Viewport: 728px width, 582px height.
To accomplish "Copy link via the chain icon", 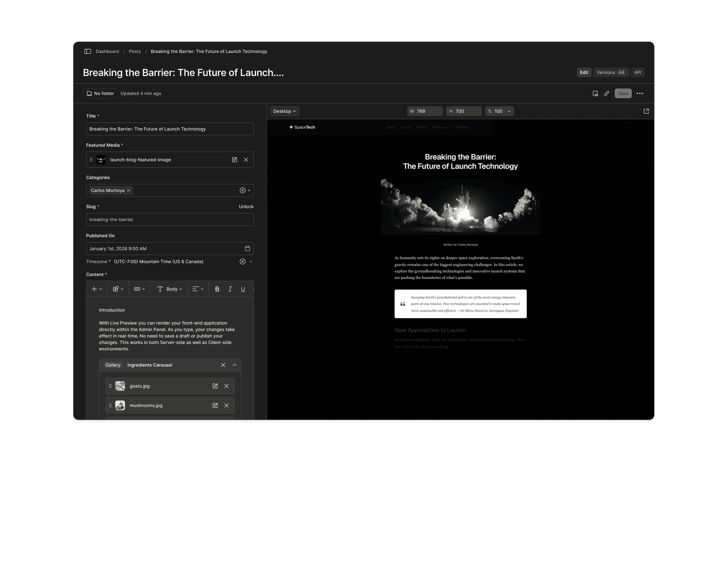I will point(607,93).
